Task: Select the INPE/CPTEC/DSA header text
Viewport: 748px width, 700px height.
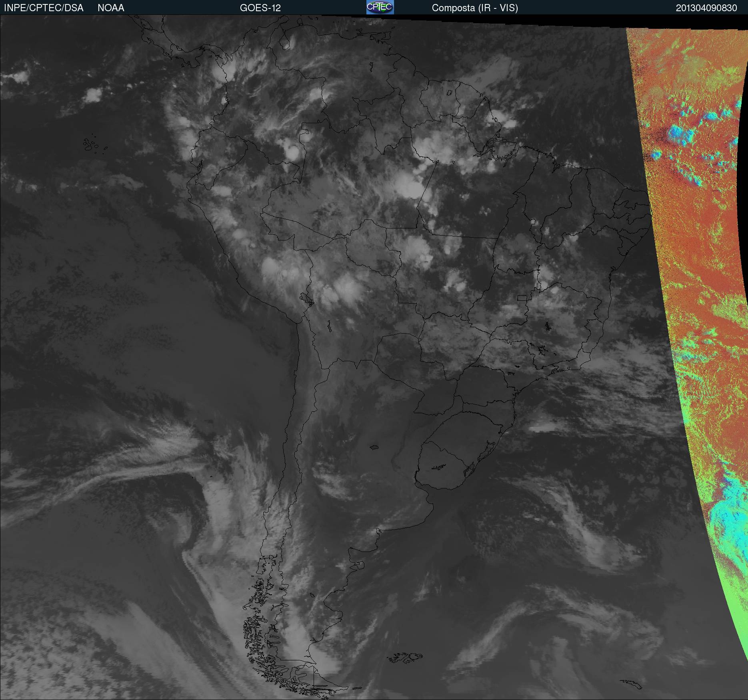Action: click(44, 8)
